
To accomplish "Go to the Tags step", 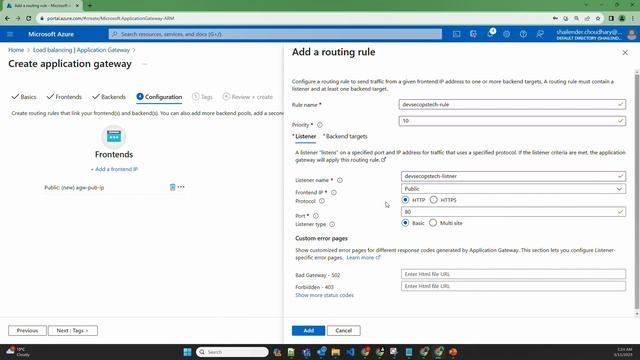I will tap(202, 97).
